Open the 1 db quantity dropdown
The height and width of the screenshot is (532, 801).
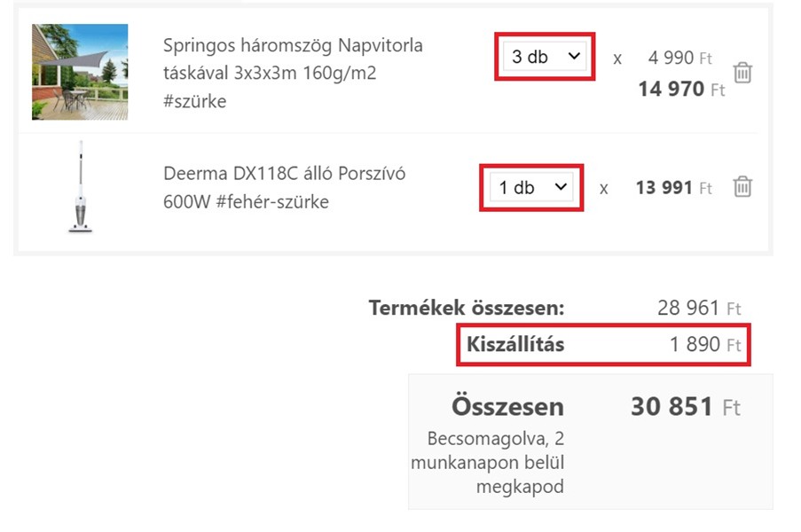coord(531,187)
